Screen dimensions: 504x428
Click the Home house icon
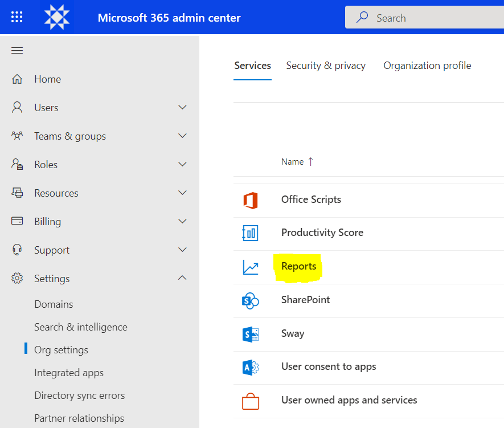pos(17,79)
